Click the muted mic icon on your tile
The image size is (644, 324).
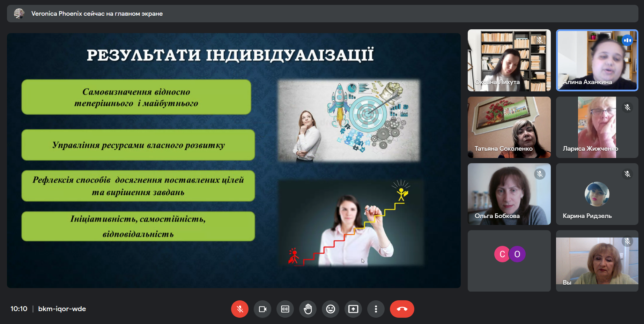(x=627, y=241)
